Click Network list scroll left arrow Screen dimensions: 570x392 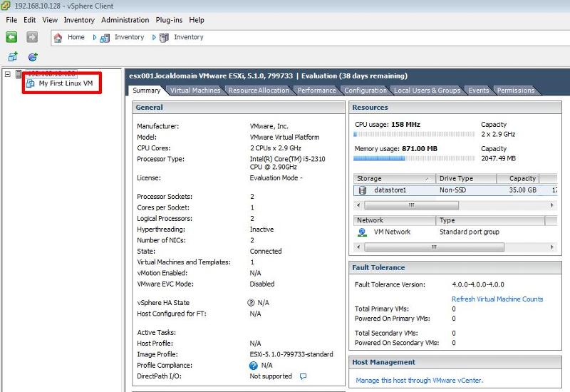[x=359, y=247]
